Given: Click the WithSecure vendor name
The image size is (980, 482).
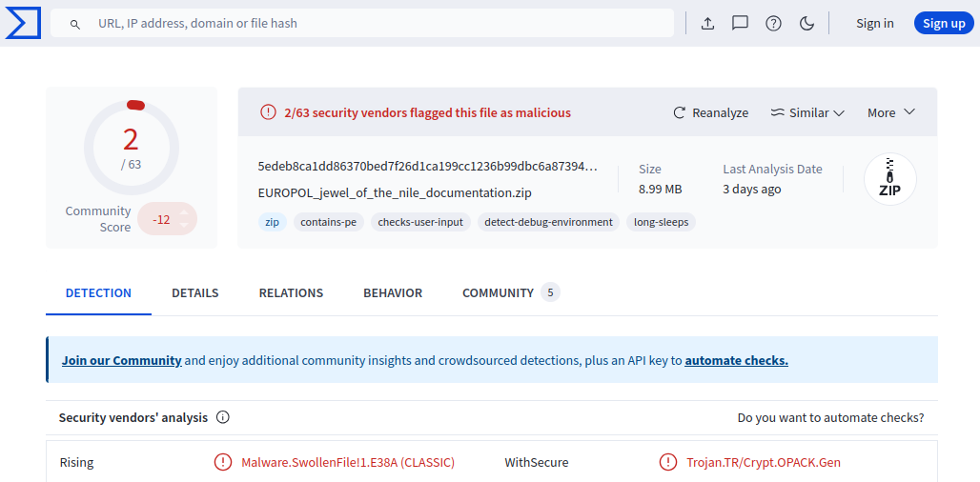Looking at the screenshot, I should (x=537, y=463).
